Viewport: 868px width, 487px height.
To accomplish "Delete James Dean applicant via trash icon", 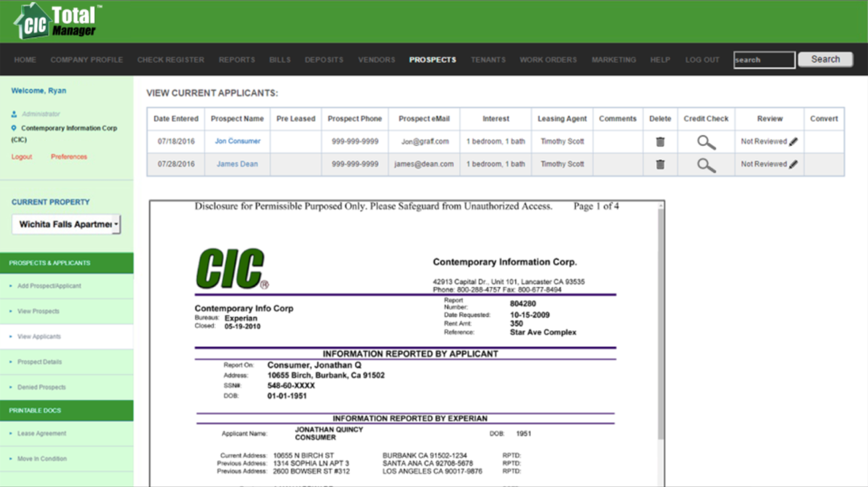I will (x=660, y=164).
